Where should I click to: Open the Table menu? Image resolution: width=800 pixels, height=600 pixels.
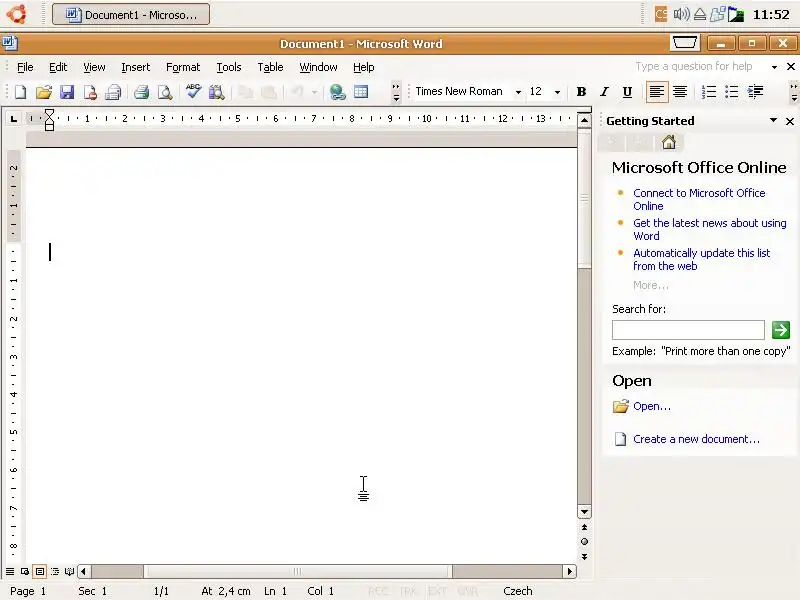coord(270,67)
